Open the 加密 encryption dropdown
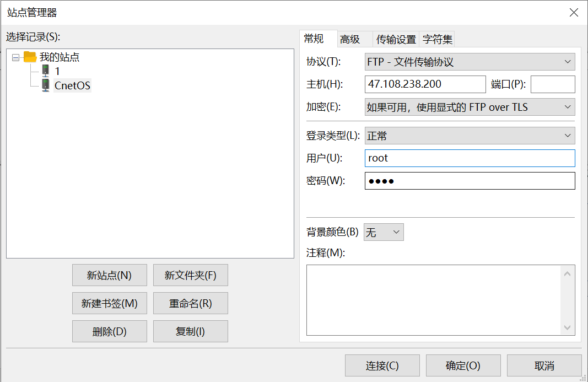The height and width of the screenshot is (382, 588). [470, 107]
